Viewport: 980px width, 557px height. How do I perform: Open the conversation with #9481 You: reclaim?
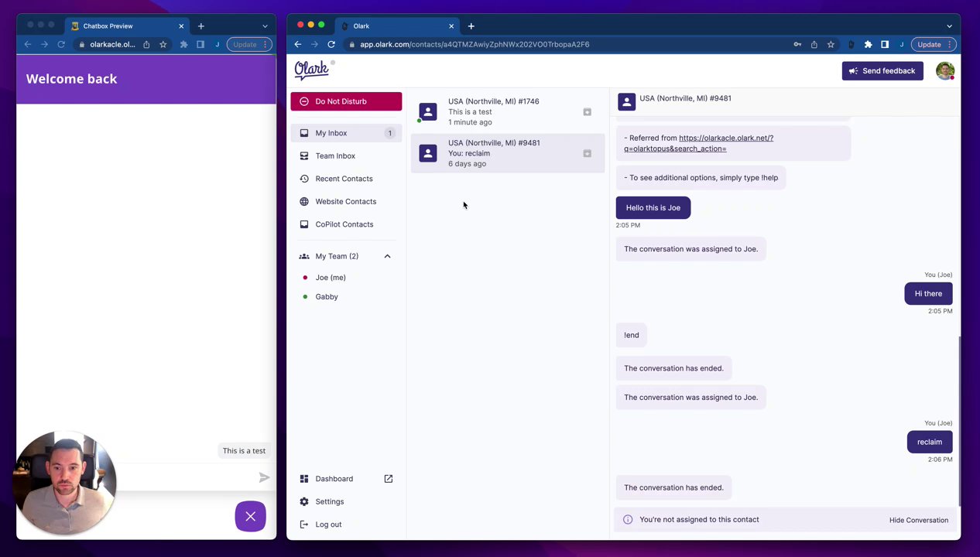pyautogui.click(x=508, y=153)
